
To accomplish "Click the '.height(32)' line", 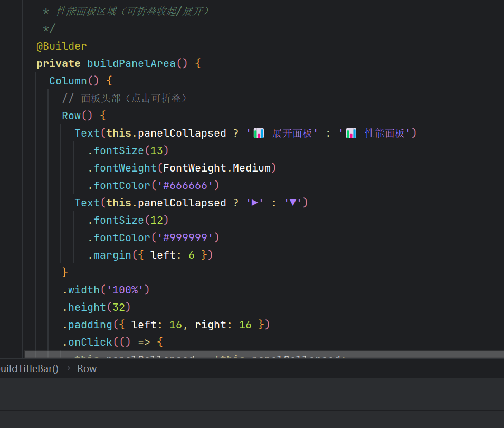I will coord(97,308).
